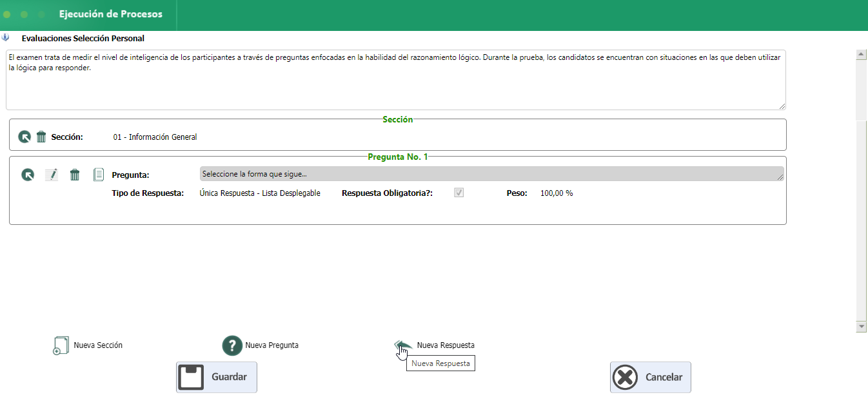Click the small blue arrow next to Evaluaciones title
The width and height of the screenshot is (868, 415).
(6, 37)
